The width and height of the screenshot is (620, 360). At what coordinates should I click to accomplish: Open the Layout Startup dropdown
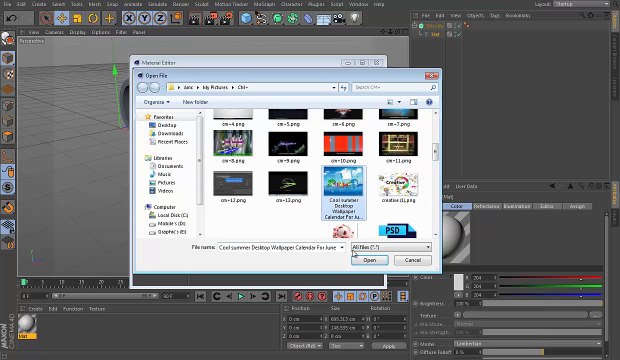coord(581,4)
